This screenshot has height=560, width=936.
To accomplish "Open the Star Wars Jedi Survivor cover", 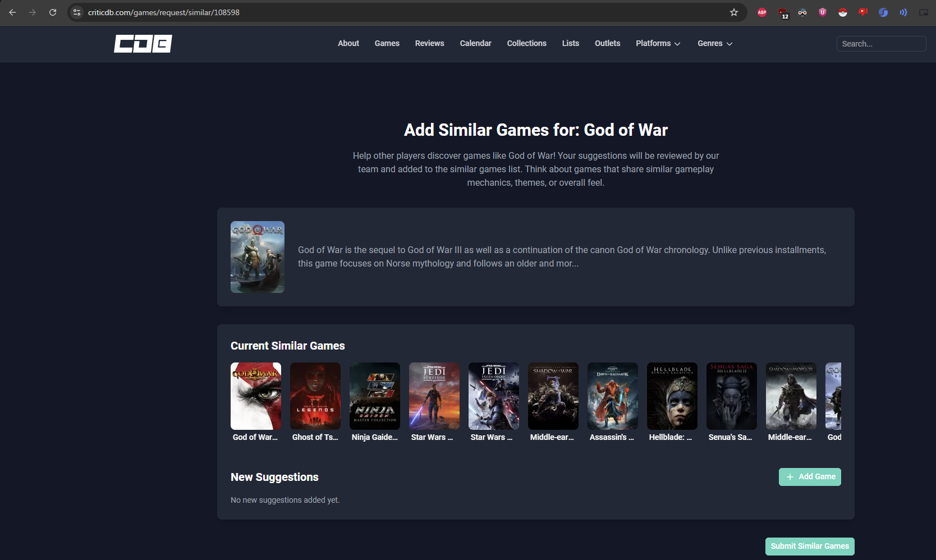I will [x=434, y=396].
